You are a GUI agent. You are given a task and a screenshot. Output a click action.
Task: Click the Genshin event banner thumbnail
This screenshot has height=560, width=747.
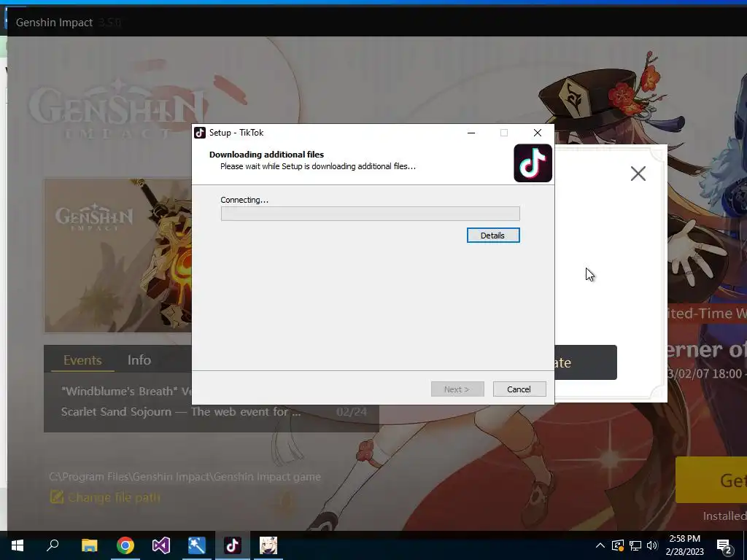[118, 256]
